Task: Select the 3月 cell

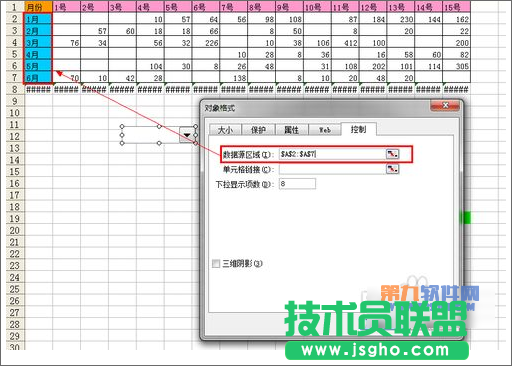Action: [39, 43]
